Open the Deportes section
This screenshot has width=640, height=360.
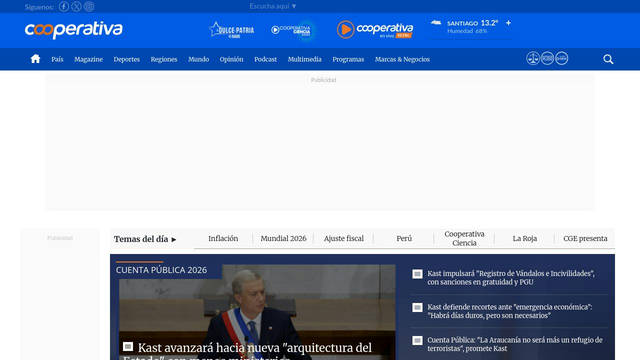coord(127,59)
